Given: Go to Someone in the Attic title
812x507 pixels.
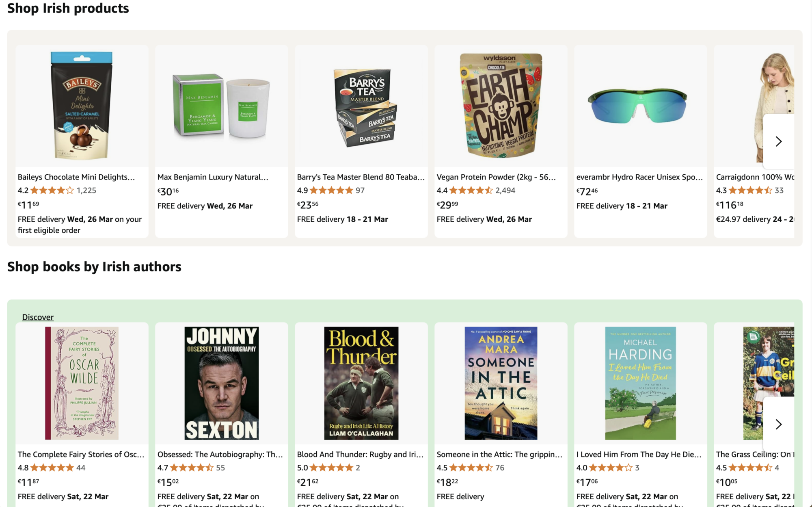Looking at the screenshot, I should point(499,455).
